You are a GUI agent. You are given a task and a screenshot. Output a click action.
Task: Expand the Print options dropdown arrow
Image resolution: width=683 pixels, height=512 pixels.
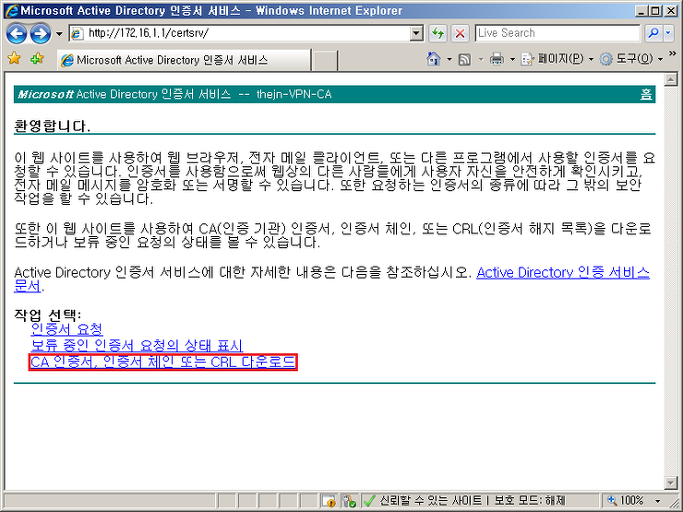point(512,59)
